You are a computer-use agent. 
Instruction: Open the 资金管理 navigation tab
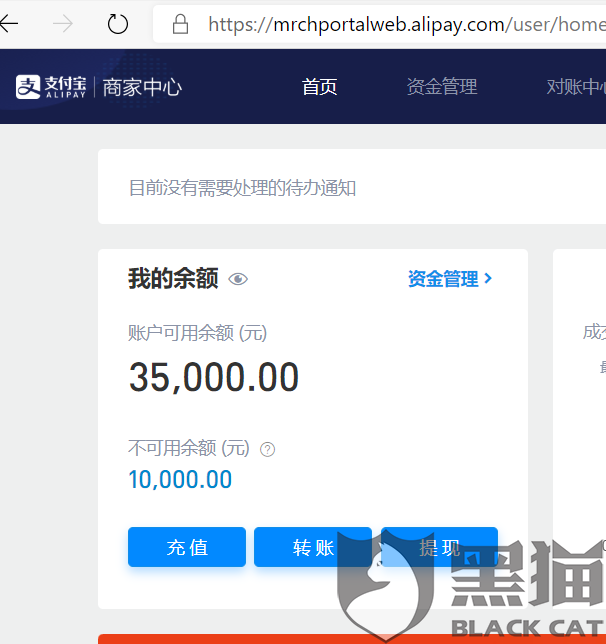(442, 87)
